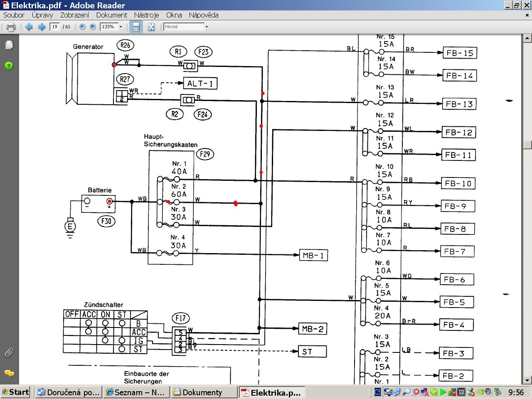
Task: Click the speaker volume tray icon
Action: click(x=488, y=392)
